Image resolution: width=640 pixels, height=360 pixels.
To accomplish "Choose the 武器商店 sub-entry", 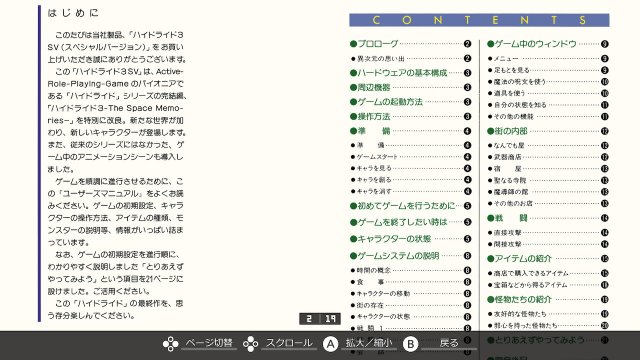I will coord(548,157).
